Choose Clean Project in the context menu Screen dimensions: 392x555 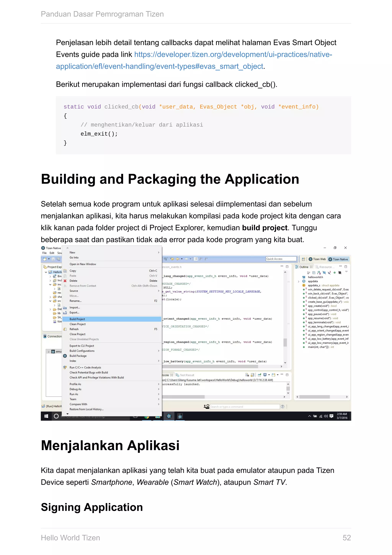tap(112, 324)
